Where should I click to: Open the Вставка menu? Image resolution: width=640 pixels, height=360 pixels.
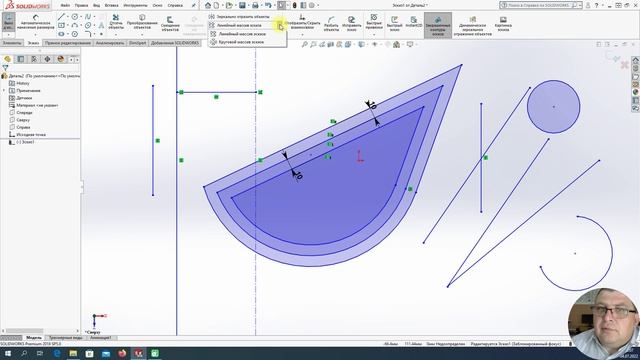[x=111, y=6]
